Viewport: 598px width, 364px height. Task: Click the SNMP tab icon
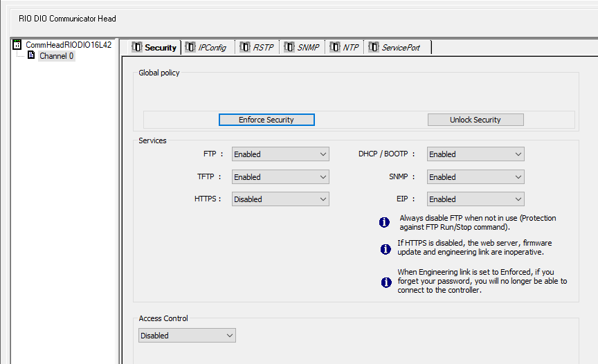point(289,47)
